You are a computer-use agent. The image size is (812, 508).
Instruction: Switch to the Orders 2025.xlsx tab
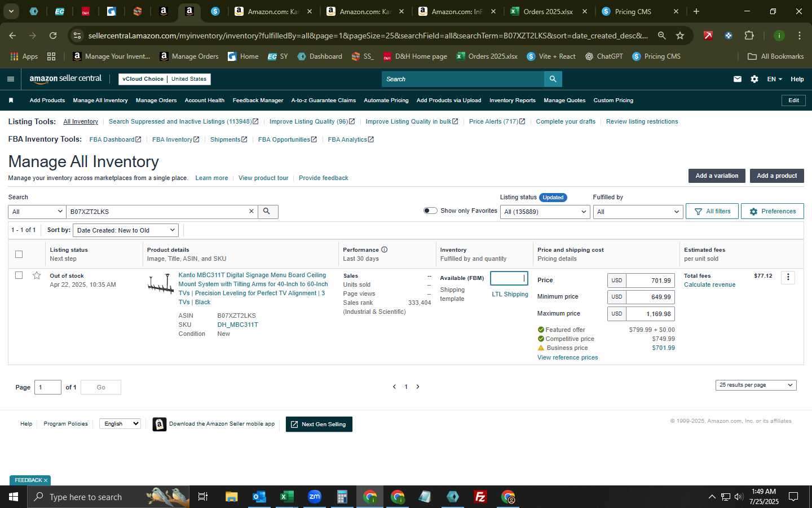(548, 11)
